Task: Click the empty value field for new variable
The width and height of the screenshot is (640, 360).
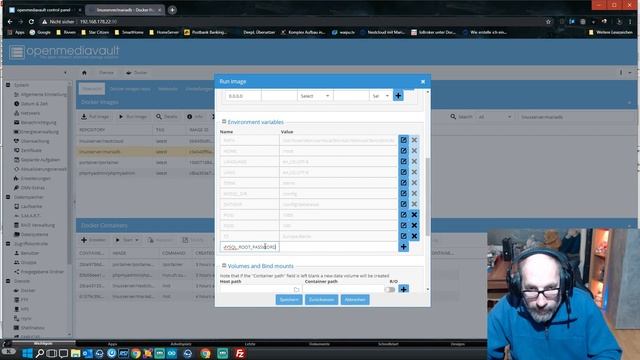Action: coord(338,247)
